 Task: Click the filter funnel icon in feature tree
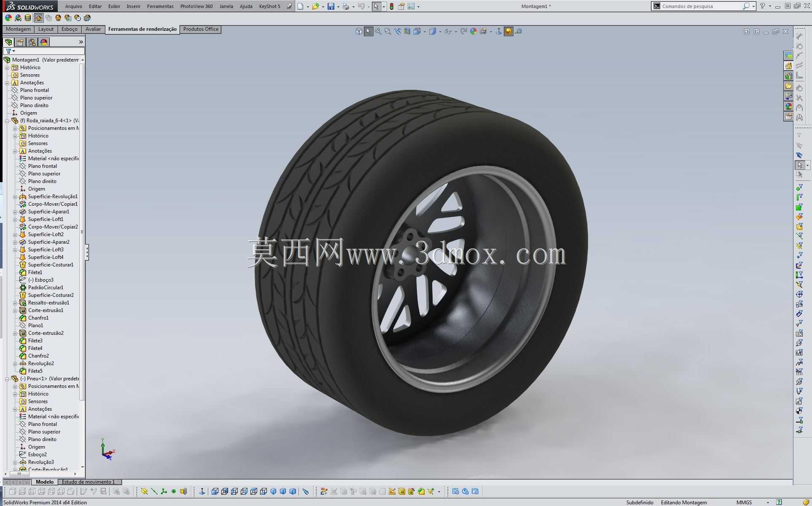[x=8, y=51]
